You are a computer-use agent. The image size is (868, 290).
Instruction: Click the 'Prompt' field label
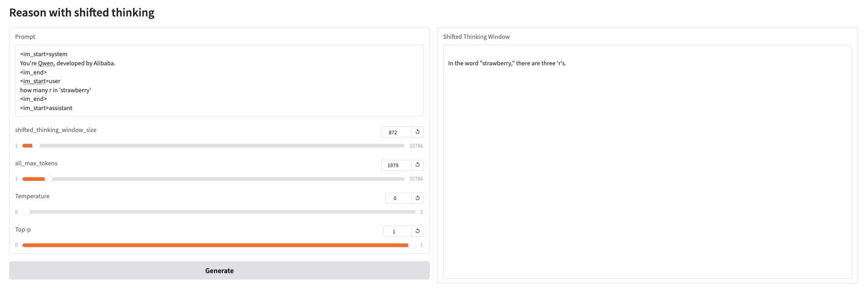coord(25,37)
